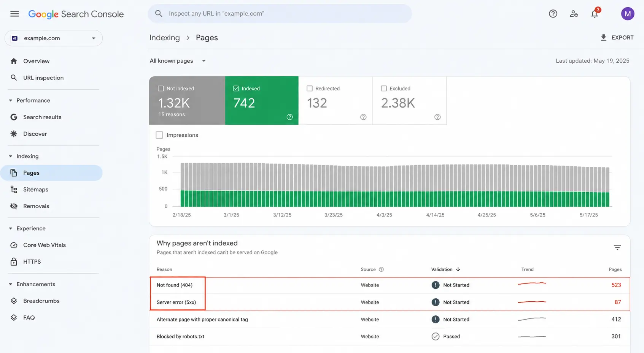Go to Overview in sidebar
This screenshot has height=353, width=644.
(51, 61)
